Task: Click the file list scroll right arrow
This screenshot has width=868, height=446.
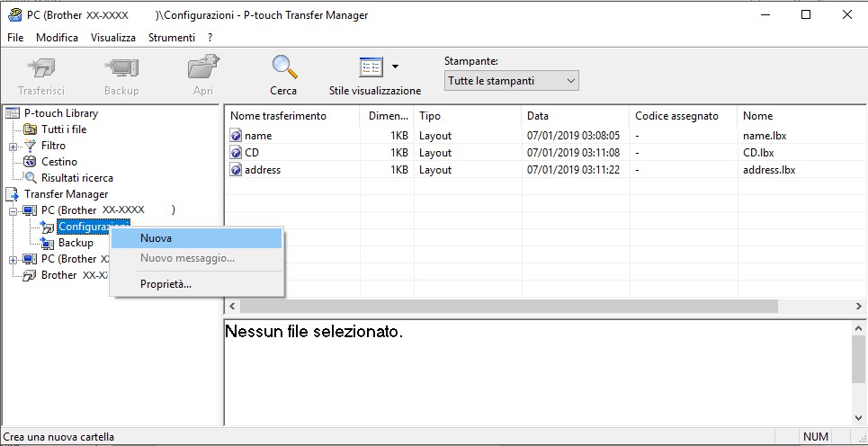Action: point(858,306)
